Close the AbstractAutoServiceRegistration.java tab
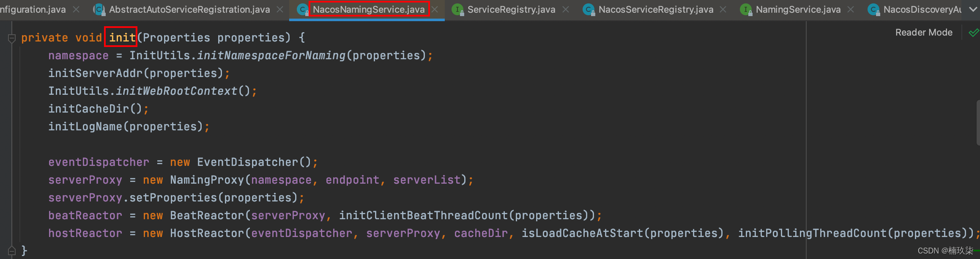The image size is (980, 259). (280, 9)
